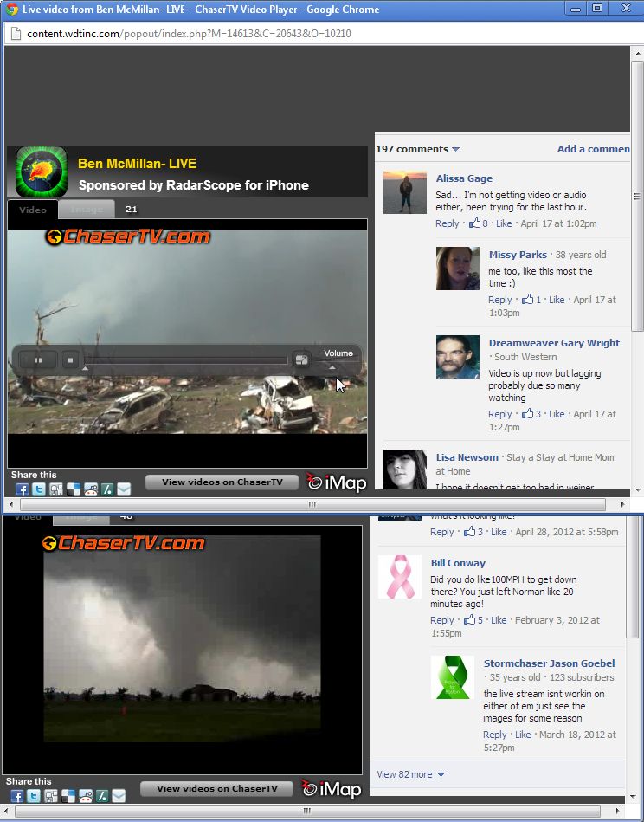The height and width of the screenshot is (822, 644).
Task: Click the top window's horizontal scrollbar thumb
Action: click(x=312, y=504)
